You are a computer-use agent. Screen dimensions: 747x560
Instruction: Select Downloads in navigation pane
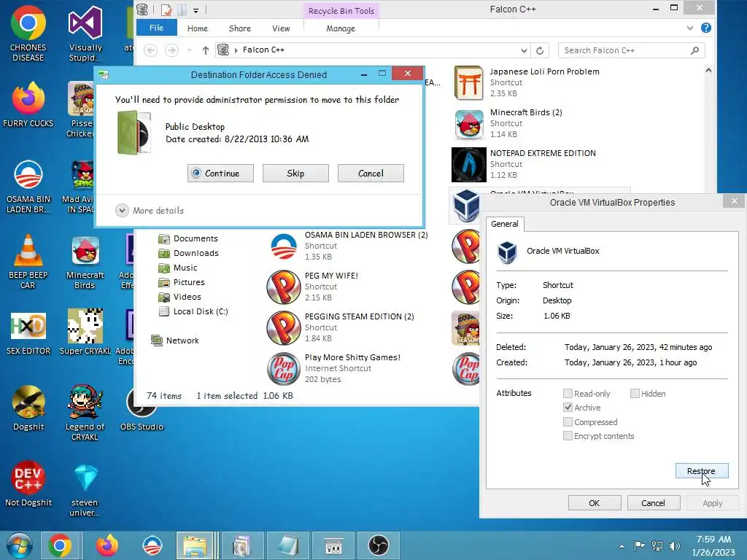tap(189, 253)
